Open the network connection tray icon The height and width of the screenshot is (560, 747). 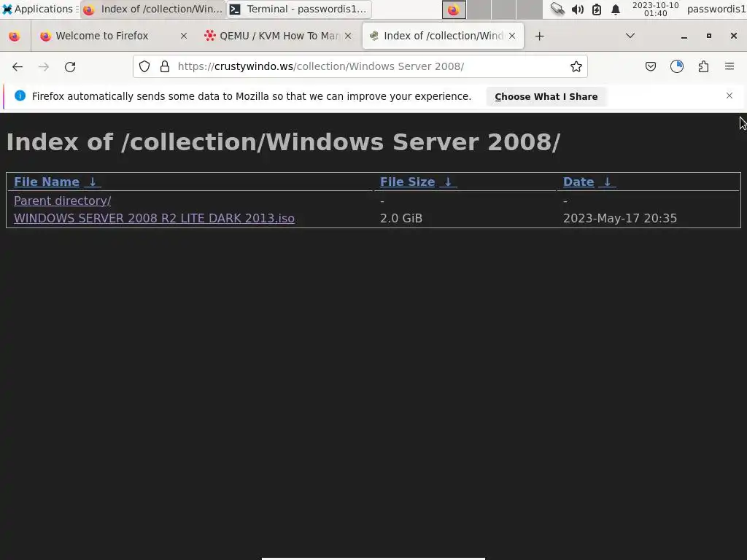(x=557, y=9)
